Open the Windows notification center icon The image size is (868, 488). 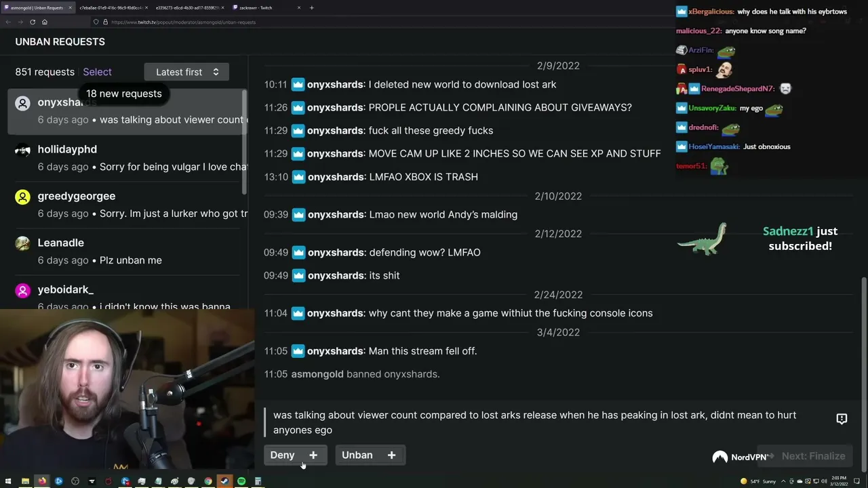tap(857, 481)
